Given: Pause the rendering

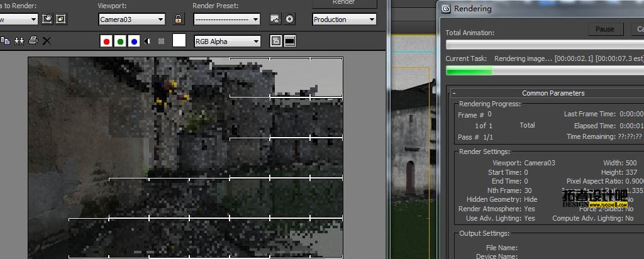Looking at the screenshot, I should [x=604, y=29].
